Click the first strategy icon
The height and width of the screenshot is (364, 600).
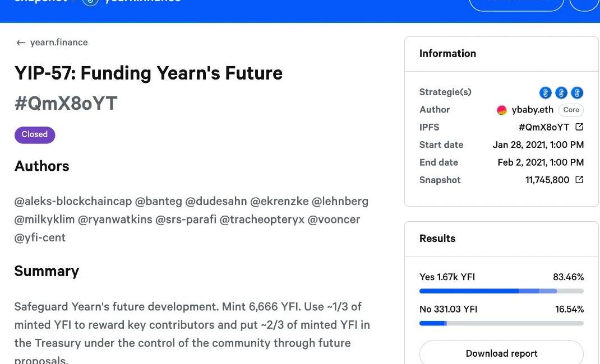pos(545,92)
